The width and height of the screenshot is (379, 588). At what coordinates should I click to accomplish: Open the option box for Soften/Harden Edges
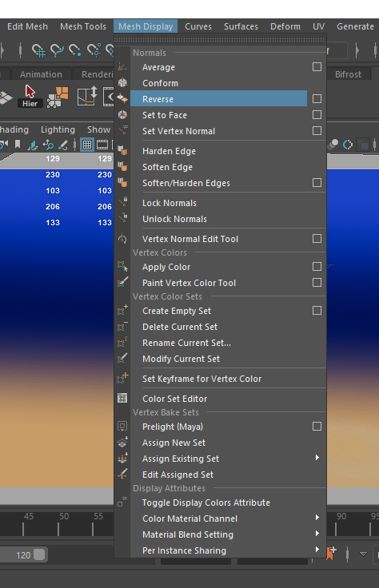click(x=317, y=183)
